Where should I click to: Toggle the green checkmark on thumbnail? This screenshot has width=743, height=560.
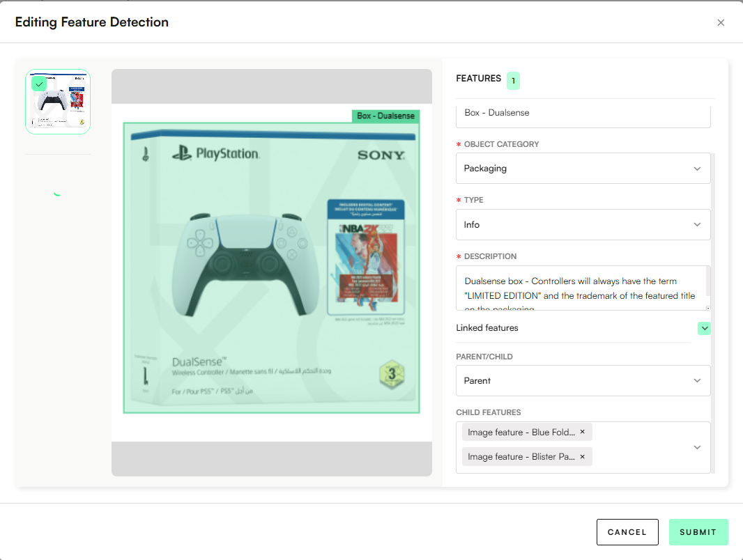[x=39, y=84]
